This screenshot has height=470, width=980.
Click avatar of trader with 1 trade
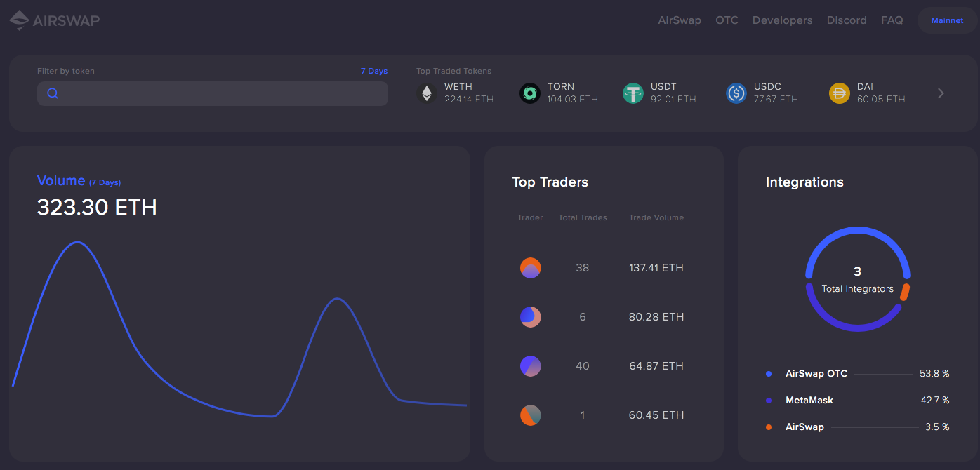[531, 415]
